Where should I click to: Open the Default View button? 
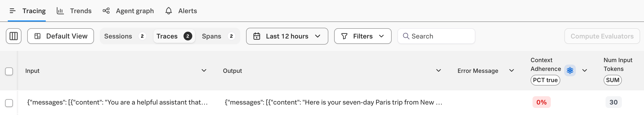(61, 36)
